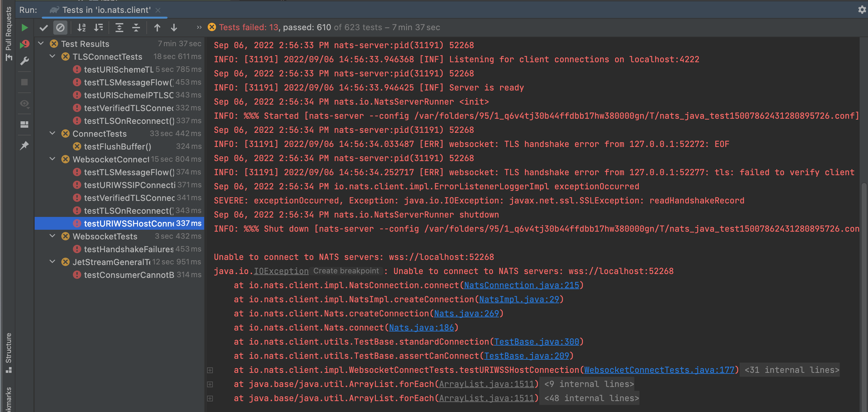The height and width of the screenshot is (412, 868).
Task: Collapse the JetStreamGeneralTests node
Action: [53, 262]
